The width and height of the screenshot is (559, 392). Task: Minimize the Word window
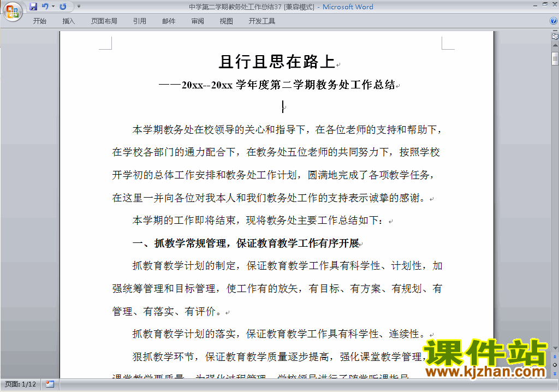536,5
